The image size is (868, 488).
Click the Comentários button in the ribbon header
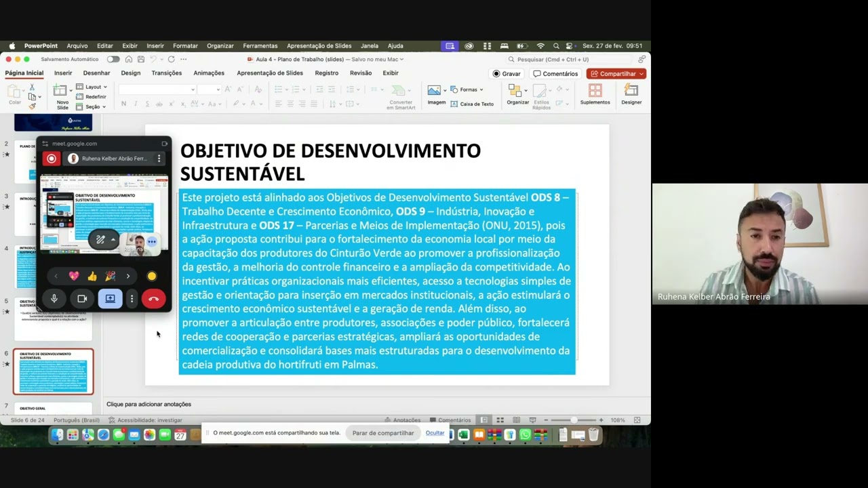pyautogui.click(x=555, y=74)
